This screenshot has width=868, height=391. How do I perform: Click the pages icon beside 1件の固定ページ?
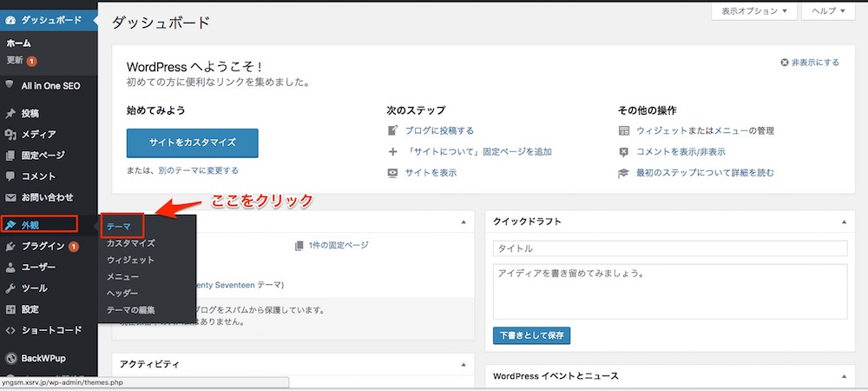click(x=299, y=245)
